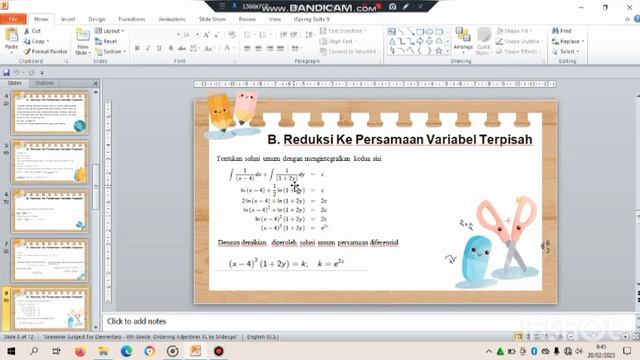Switch to the Transitions tab
Viewport: 640px width, 360px height.
click(x=131, y=19)
